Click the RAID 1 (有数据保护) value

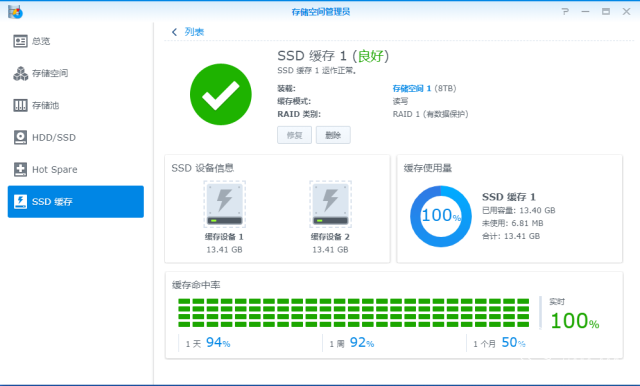[430, 114]
